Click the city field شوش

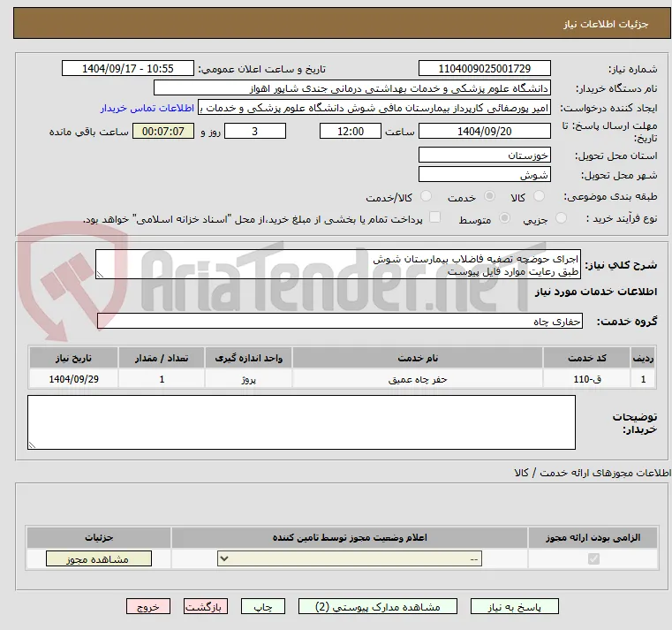(484, 175)
